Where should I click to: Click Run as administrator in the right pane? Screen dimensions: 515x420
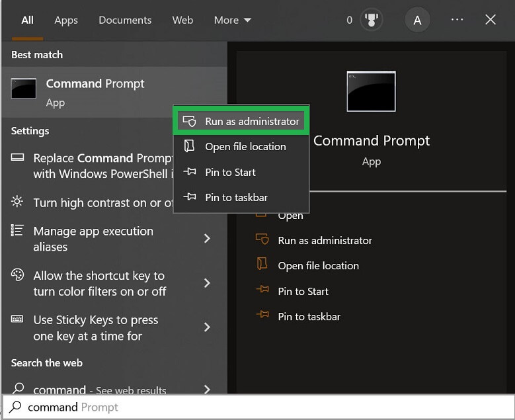click(x=325, y=241)
